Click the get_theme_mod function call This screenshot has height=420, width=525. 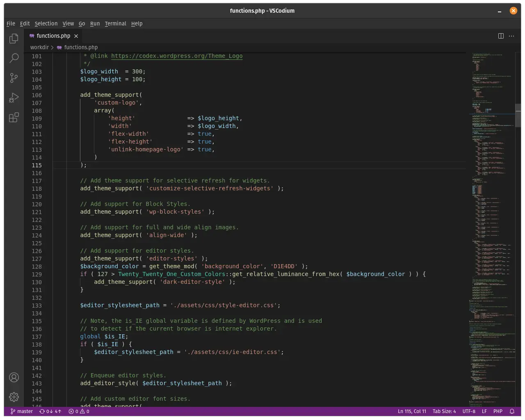click(x=171, y=267)
